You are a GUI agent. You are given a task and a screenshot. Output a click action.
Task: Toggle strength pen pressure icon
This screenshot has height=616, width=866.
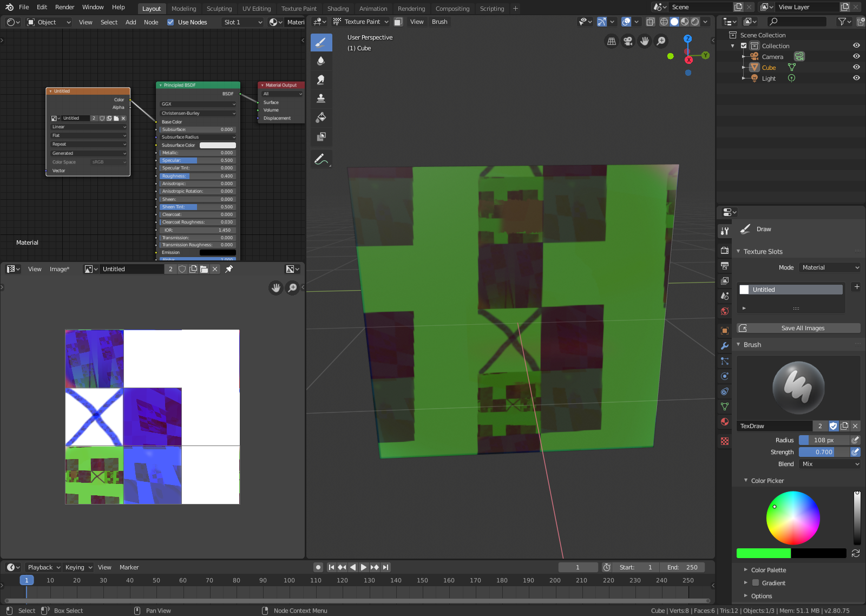855,452
